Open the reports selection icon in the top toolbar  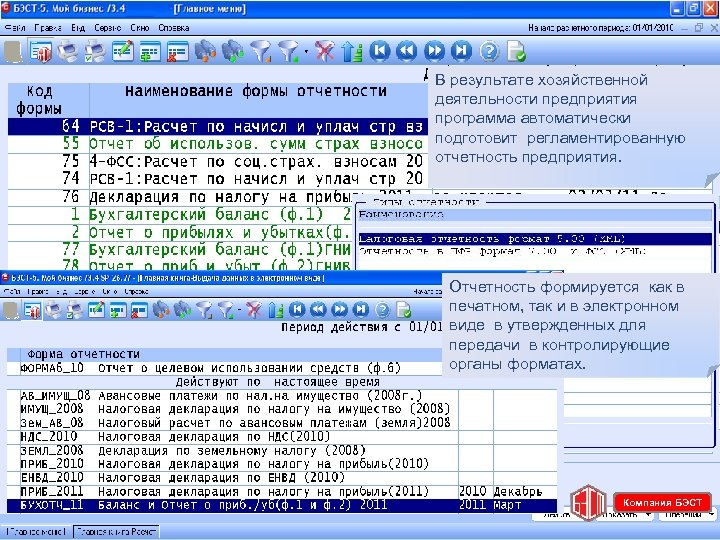pos(40,51)
